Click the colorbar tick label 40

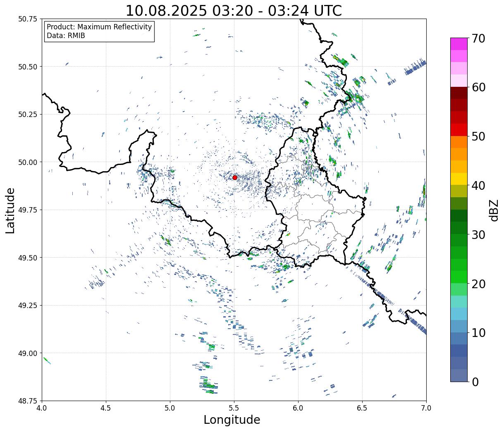pyautogui.click(x=478, y=186)
